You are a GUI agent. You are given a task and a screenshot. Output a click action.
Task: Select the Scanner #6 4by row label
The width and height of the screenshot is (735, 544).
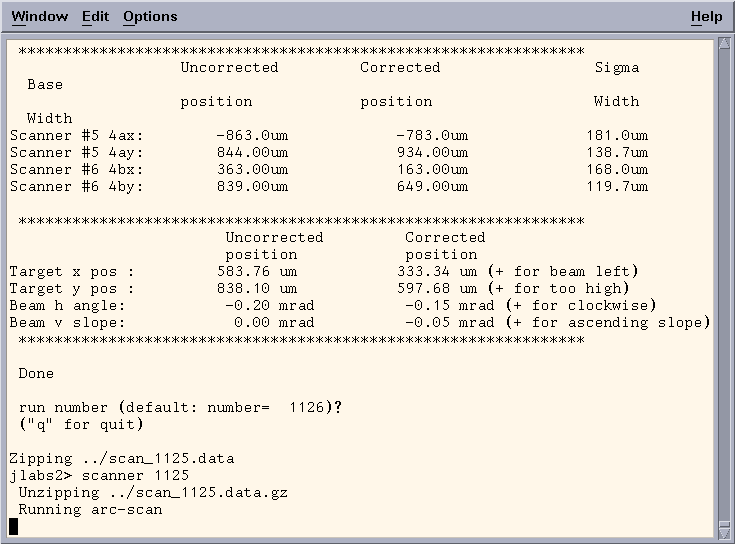tap(76, 187)
